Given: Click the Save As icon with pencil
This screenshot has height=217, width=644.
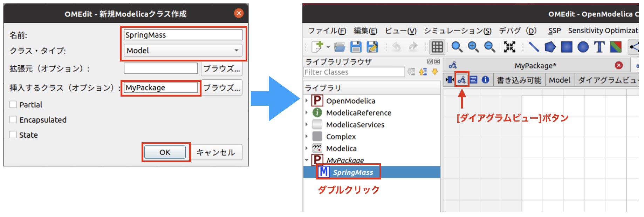Looking at the screenshot, I should click(372, 47).
